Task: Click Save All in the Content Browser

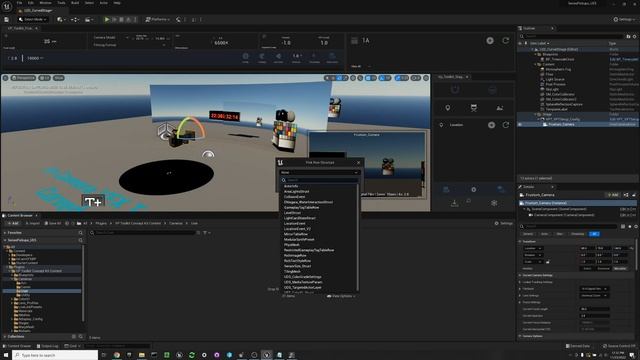Action: 53,223
